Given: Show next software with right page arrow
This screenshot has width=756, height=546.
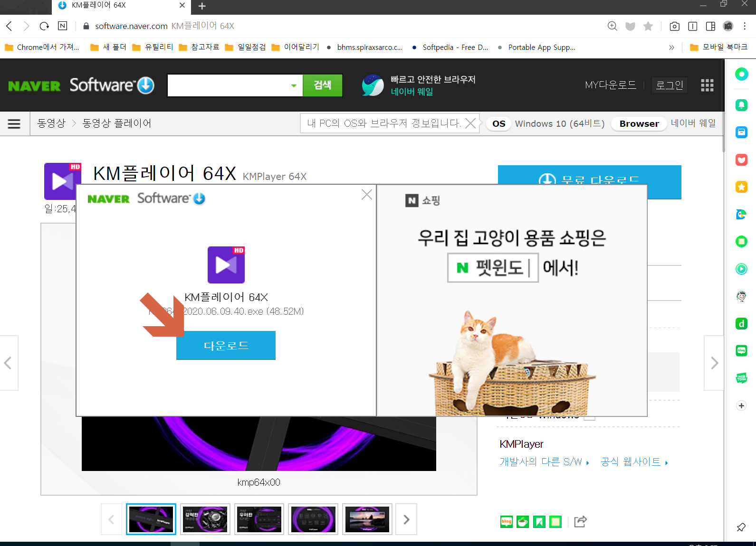Looking at the screenshot, I should 714,363.
